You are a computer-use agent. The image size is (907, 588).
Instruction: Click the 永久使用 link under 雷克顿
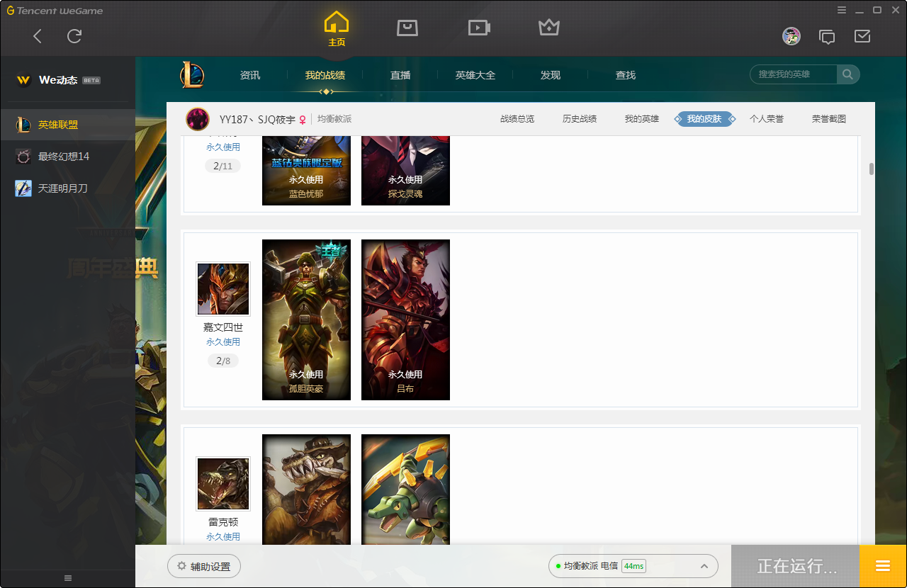click(x=223, y=537)
